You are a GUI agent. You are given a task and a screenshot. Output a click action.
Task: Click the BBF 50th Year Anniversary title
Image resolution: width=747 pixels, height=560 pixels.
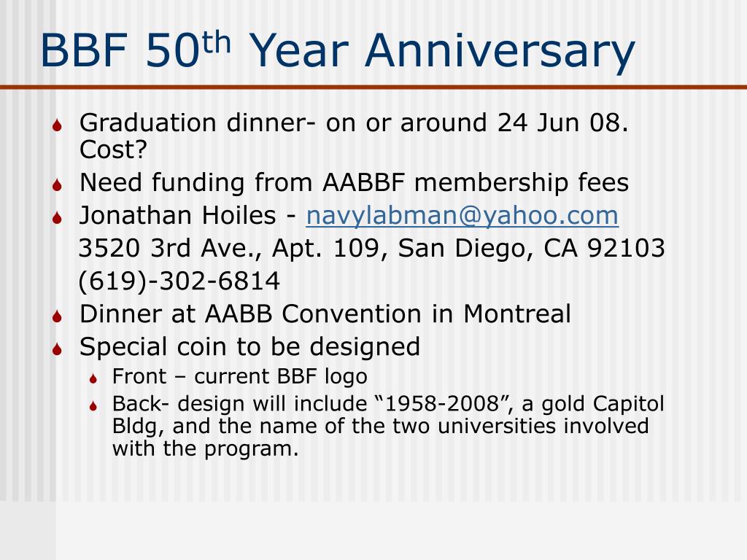coord(338,50)
